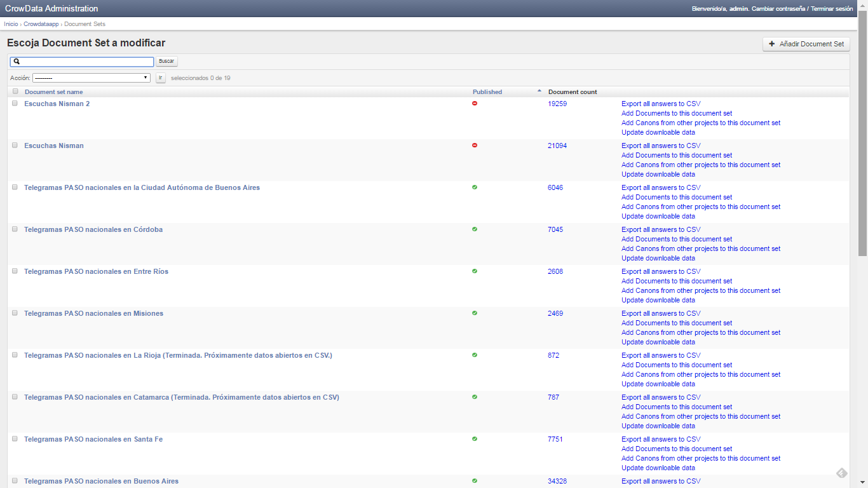Click the red unpublished icon for Escuchas Nisman

pyautogui.click(x=475, y=145)
